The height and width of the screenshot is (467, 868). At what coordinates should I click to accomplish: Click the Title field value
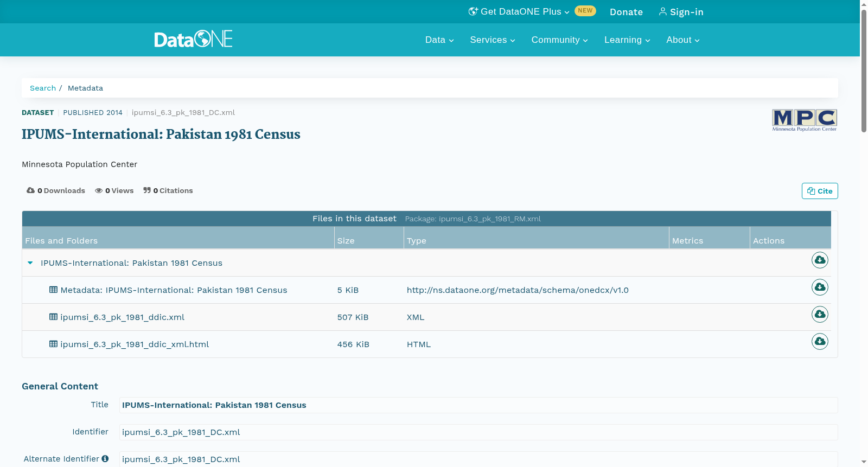click(x=478, y=405)
